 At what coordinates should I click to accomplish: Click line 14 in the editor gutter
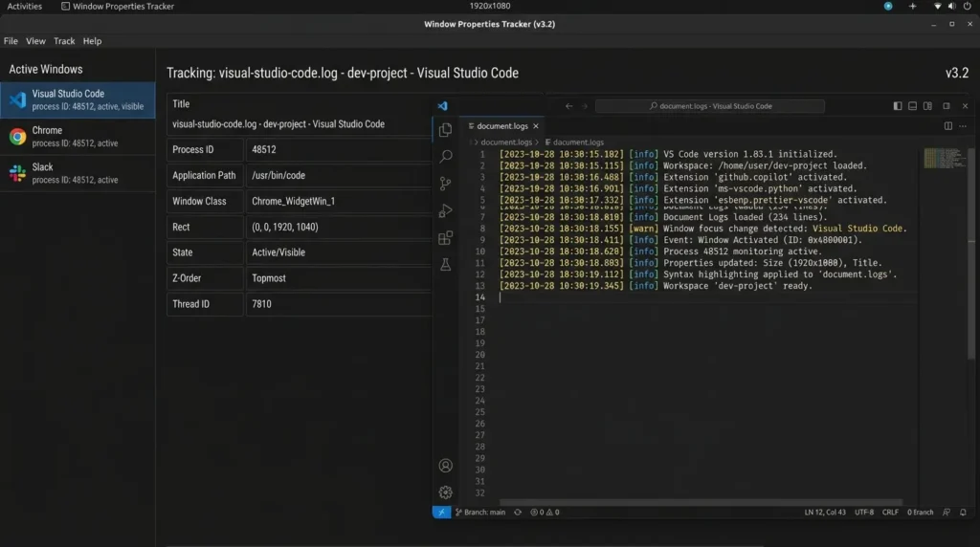tap(480, 297)
